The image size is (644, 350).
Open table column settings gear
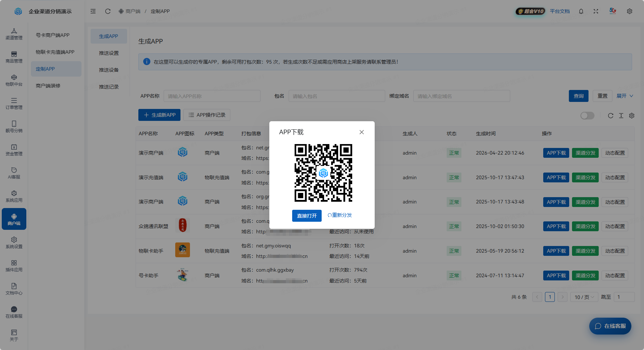632,116
